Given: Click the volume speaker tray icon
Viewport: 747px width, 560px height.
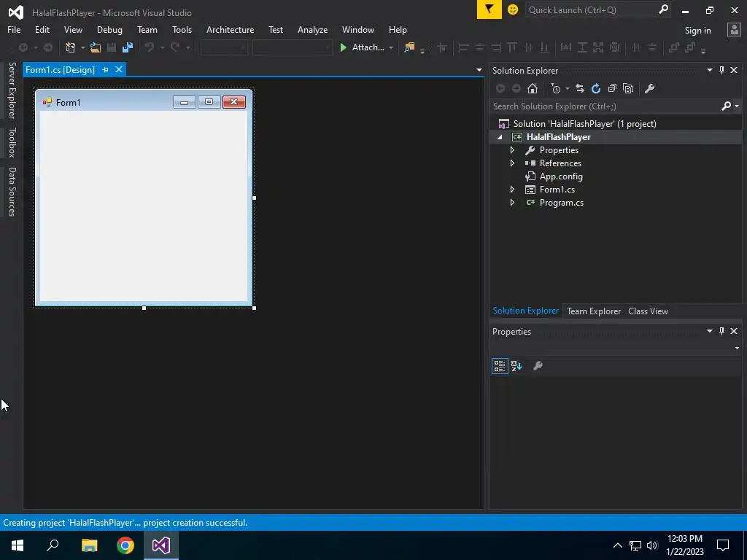Looking at the screenshot, I should click(x=652, y=545).
